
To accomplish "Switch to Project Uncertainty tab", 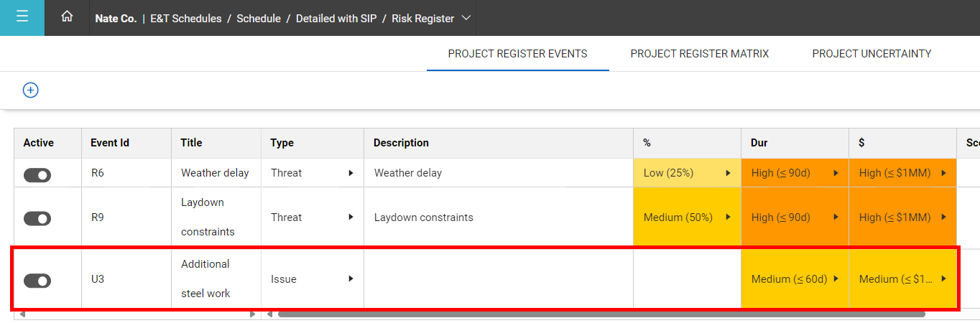I will (872, 54).
